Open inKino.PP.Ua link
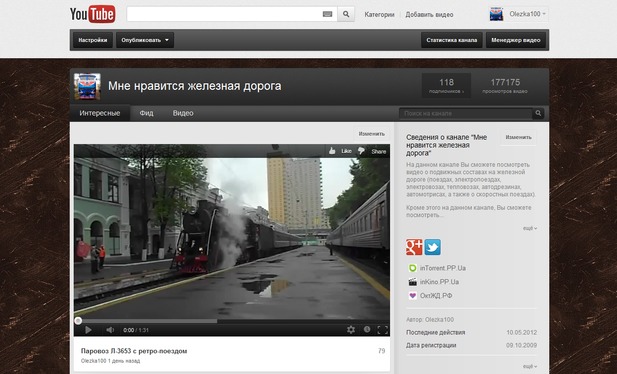This screenshot has width=617, height=374. [x=439, y=282]
